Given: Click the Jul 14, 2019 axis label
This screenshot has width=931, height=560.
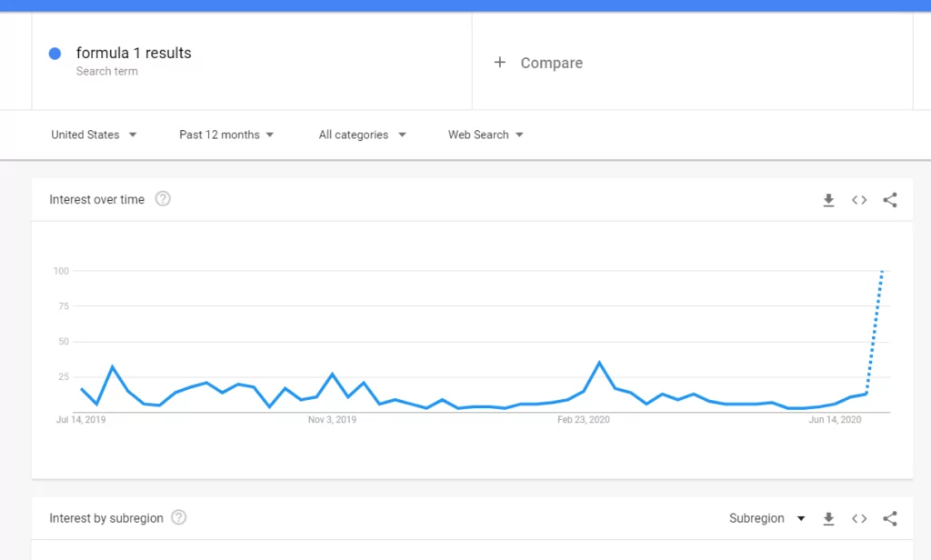Looking at the screenshot, I should click(79, 419).
